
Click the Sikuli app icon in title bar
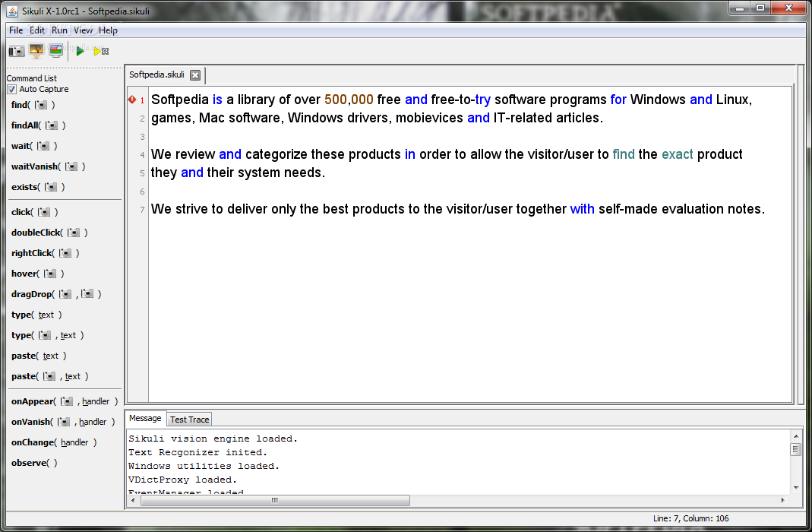tap(12, 11)
